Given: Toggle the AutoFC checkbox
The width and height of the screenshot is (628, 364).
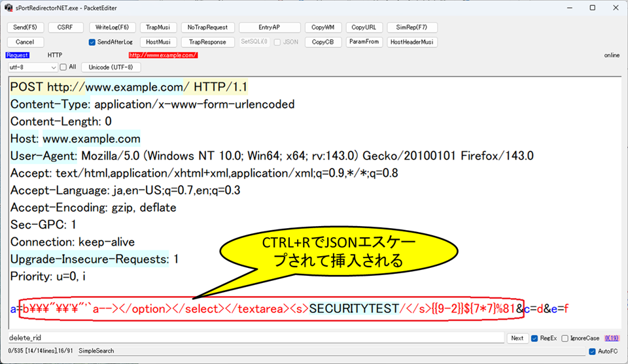Looking at the screenshot, I should 592,351.
